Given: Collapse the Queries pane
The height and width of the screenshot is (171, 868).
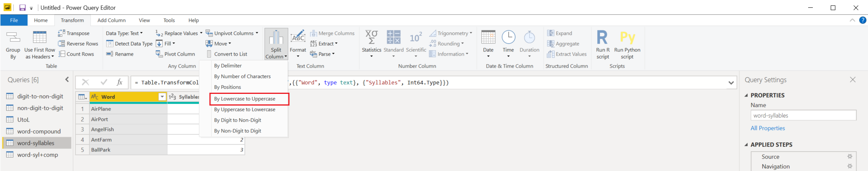Looking at the screenshot, I should 67,79.
